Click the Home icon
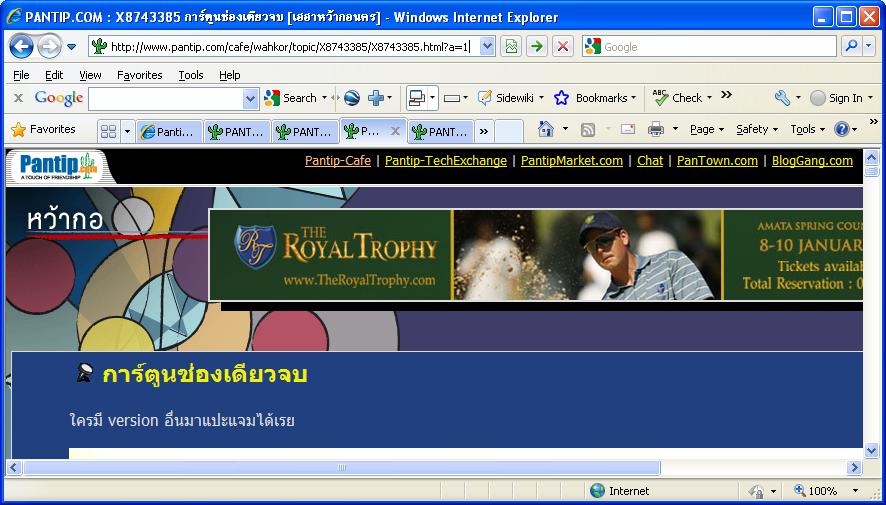Screen dimensions: 886x505 pos(546,129)
